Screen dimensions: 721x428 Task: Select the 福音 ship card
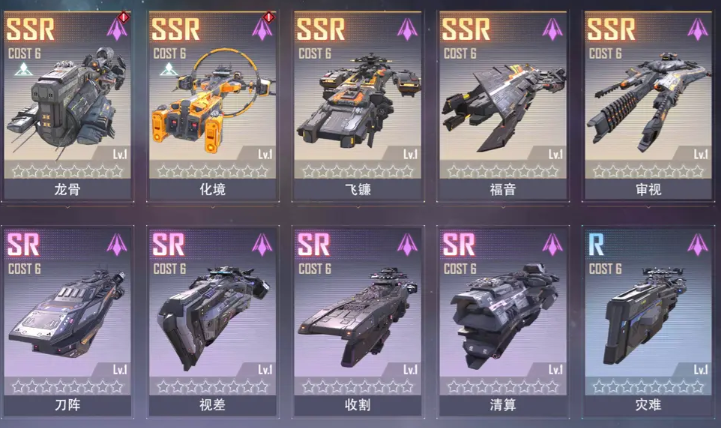pos(503,106)
